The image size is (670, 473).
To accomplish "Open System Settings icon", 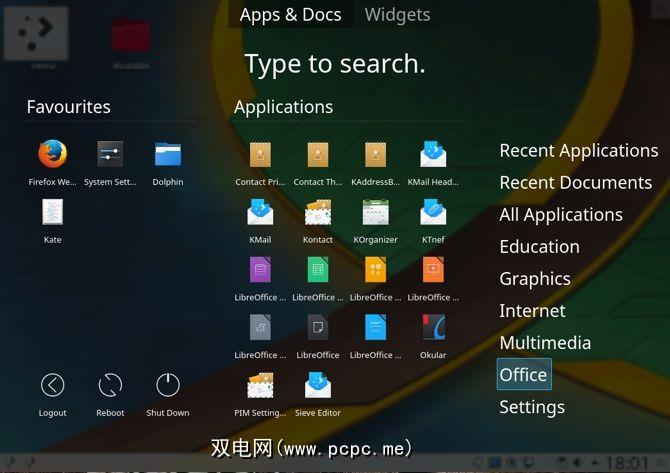I will tap(110, 155).
